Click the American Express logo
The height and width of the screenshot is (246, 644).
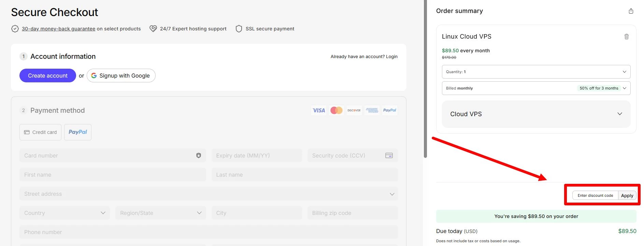tap(372, 110)
